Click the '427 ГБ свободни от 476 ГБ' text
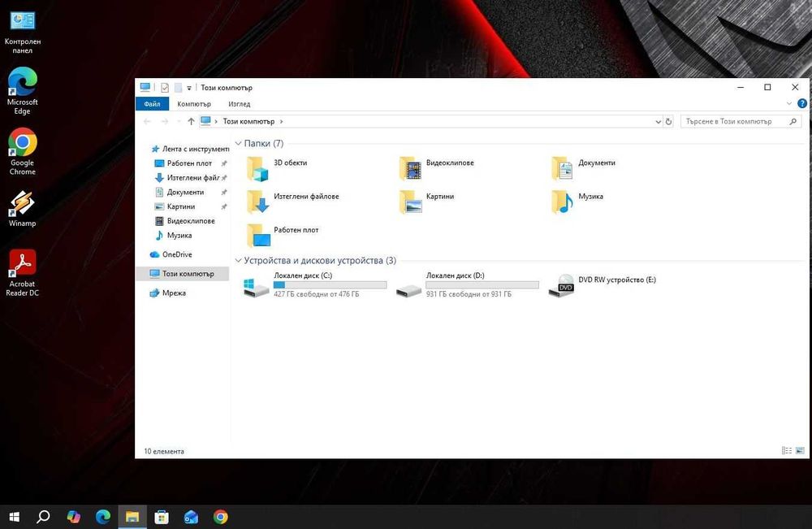The height and width of the screenshot is (529, 812). (x=317, y=294)
